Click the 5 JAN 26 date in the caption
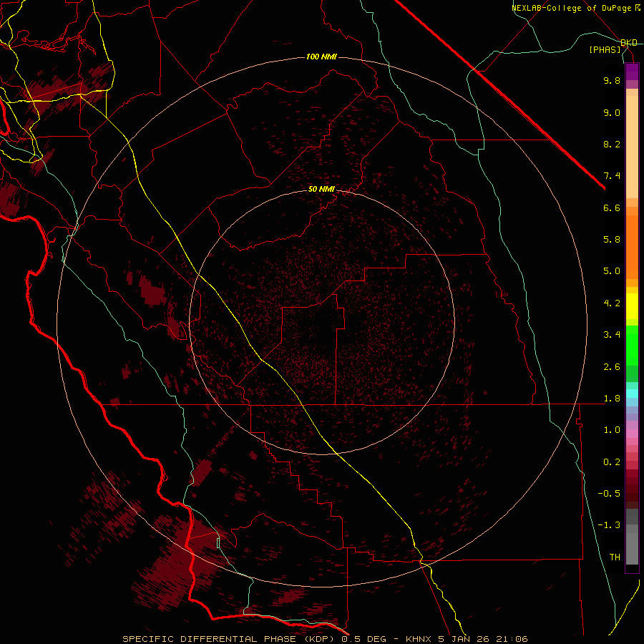The image size is (644, 644). tap(464, 639)
